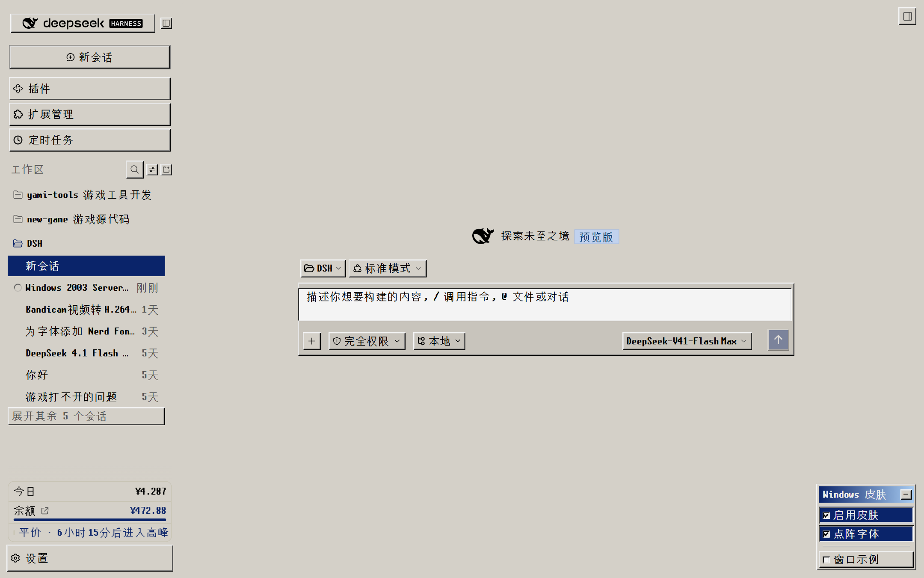Toggle the right panel icon at top right
This screenshot has width=924, height=578.
907,17
